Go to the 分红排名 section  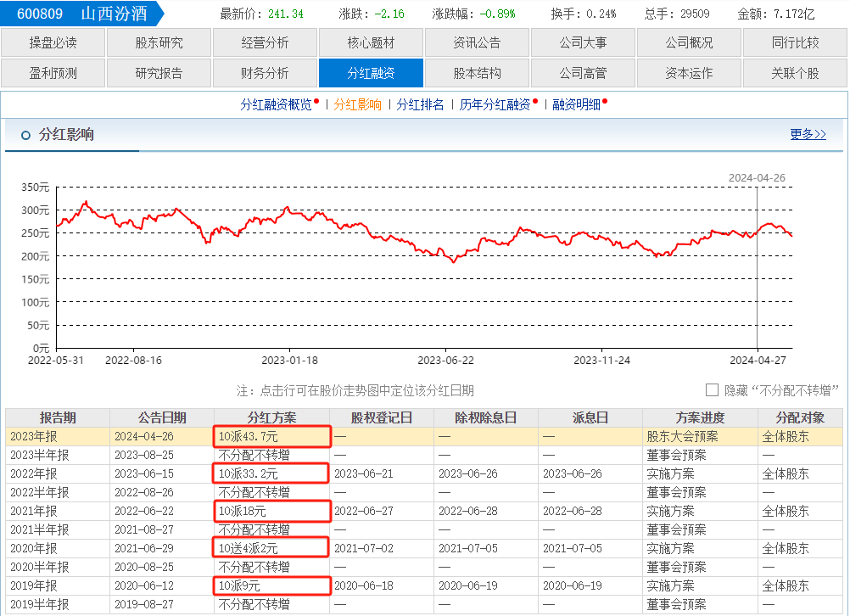[x=420, y=104]
